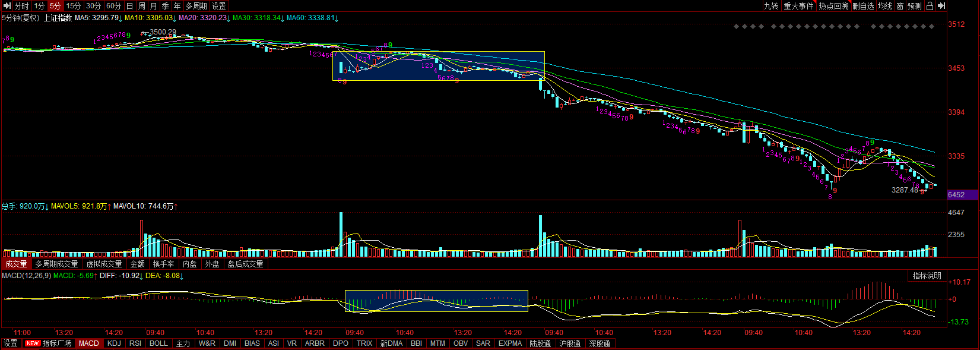Toggle the 预测 forecast option
This screenshot has width=980, height=350.
914,6
